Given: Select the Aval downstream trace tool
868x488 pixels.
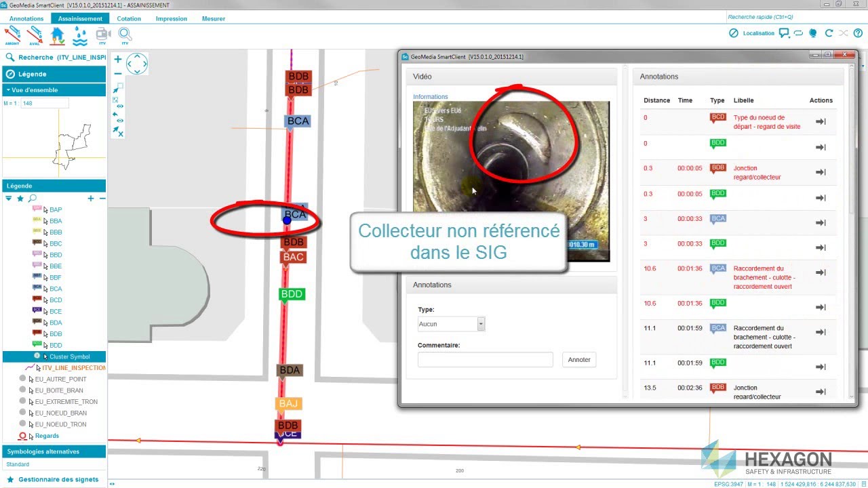Looking at the screenshot, I should tap(35, 35).
